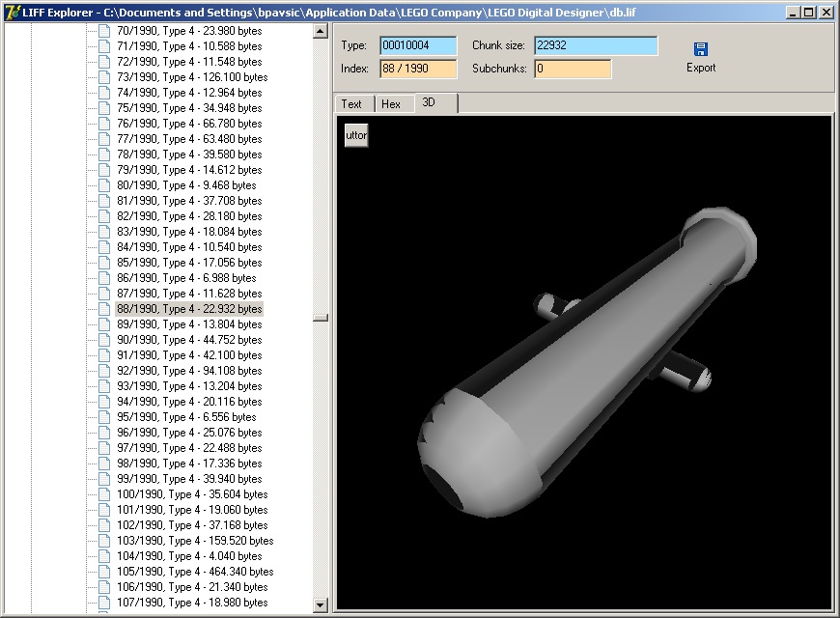Image resolution: width=840 pixels, height=618 pixels.
Task: Click the document icon beside 105/1990 entry
Action: click(105, 572)
